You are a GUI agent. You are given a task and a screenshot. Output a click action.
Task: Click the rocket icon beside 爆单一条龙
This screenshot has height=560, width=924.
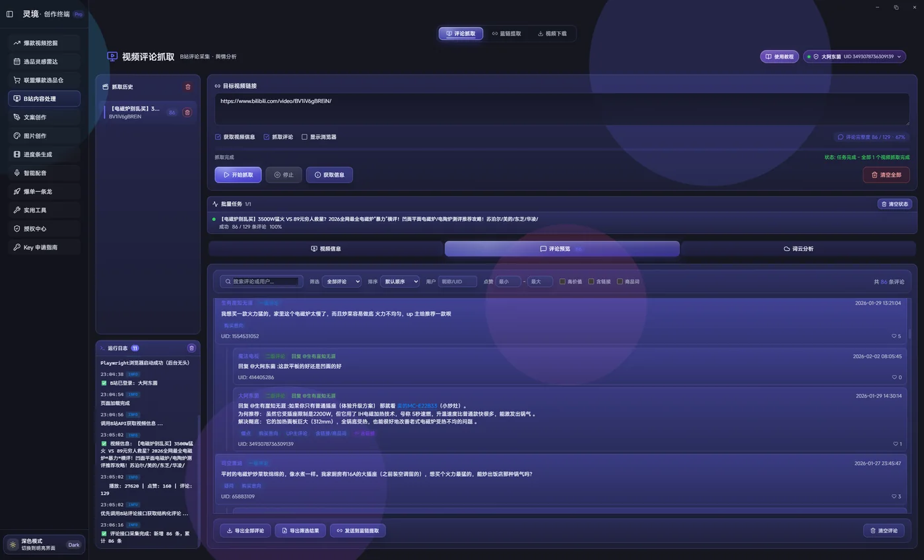pos(17,191)
